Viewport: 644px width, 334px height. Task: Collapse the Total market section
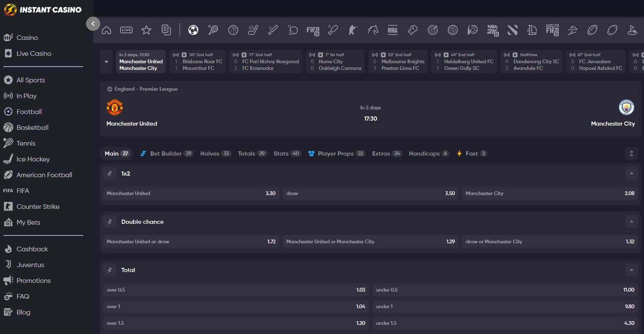point(631,270)
